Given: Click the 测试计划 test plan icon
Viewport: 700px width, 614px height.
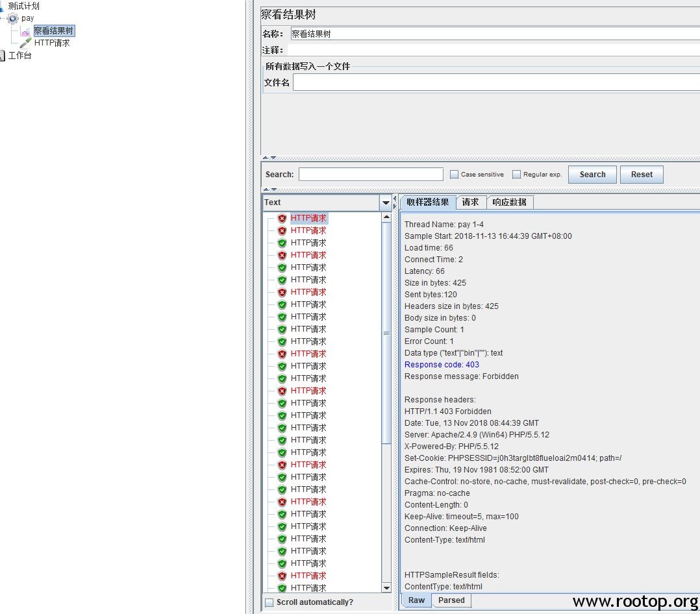Looking at the screenshot, I should coord(2,6).
